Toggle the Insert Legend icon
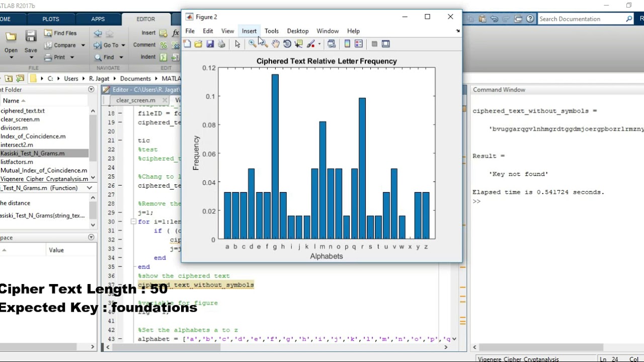This screenshot has height=362, width=644. [359, 44]
